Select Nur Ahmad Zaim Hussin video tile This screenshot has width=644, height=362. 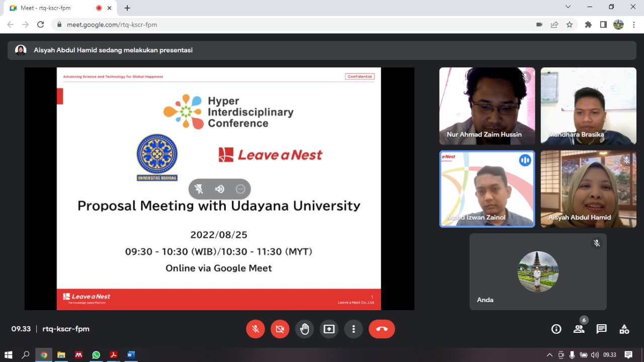tap(487, 106)
